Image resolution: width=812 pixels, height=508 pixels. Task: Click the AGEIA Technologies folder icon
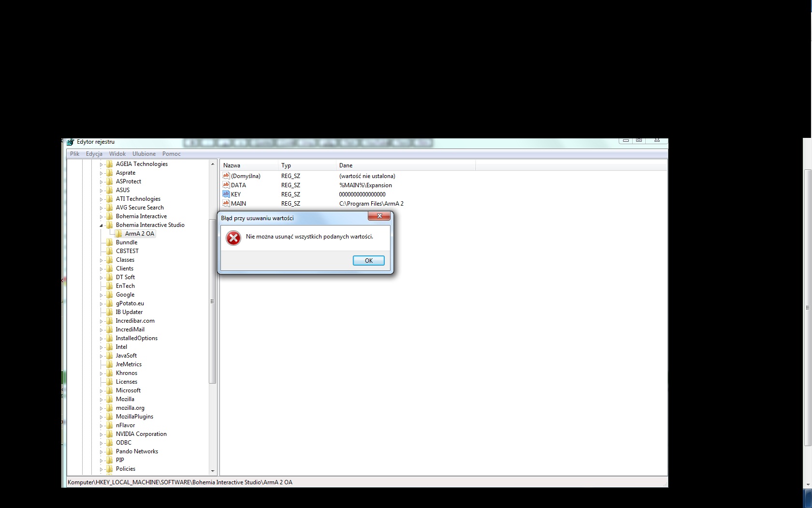point(110,164)
